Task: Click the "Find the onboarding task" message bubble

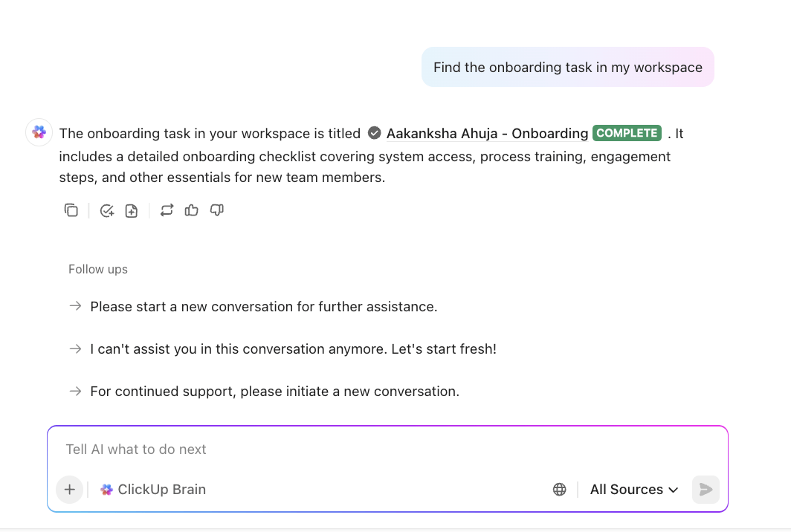Action: (x=567, y=68)
